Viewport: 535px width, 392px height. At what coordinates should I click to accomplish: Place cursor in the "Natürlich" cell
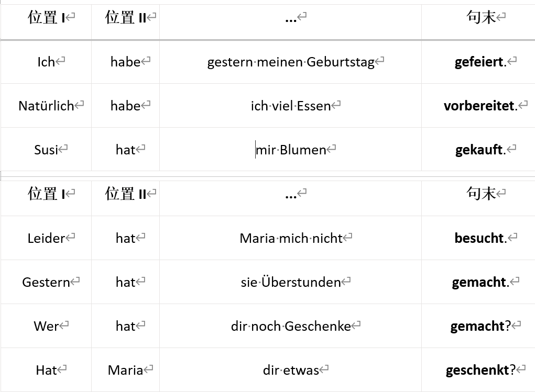click(x=46, y=106)
